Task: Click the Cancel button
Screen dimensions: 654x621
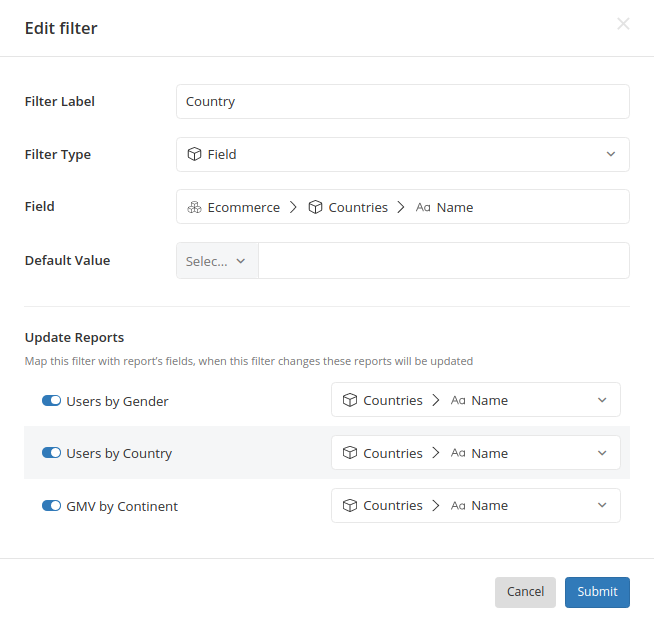Action: point(525,592)
